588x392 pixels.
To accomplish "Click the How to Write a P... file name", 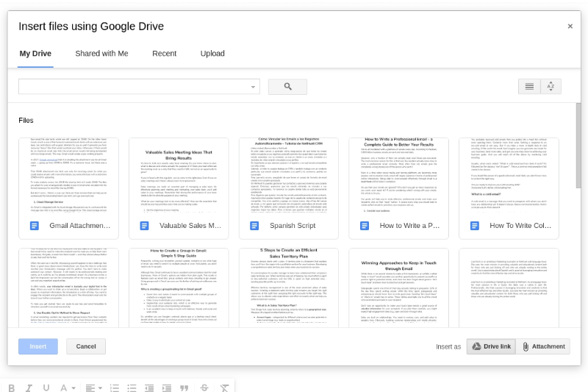I will [409, 226].
